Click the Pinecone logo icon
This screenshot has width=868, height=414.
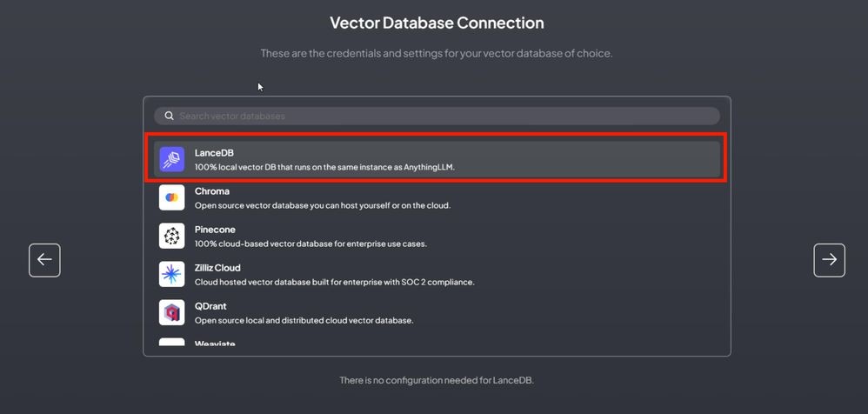171,236
